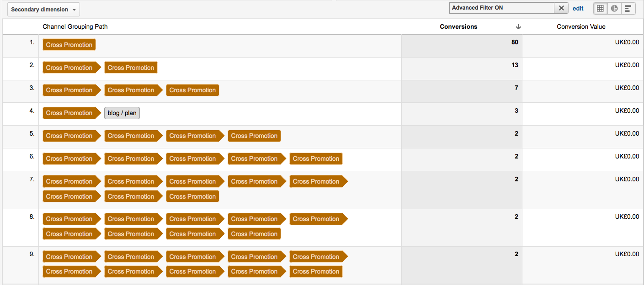Click the Channel Grouping Path column header
The image size is (644, 285).
[x=75, y=27]
